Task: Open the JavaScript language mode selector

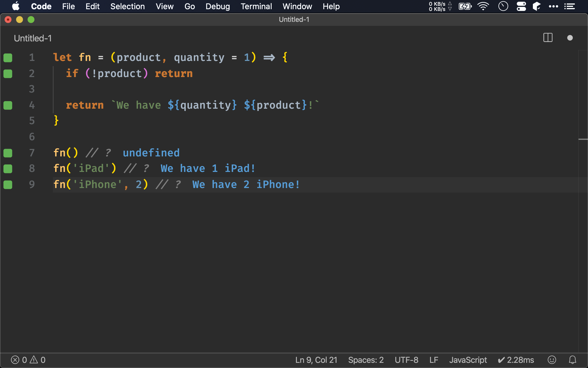Action: click(x=468, y=360)
